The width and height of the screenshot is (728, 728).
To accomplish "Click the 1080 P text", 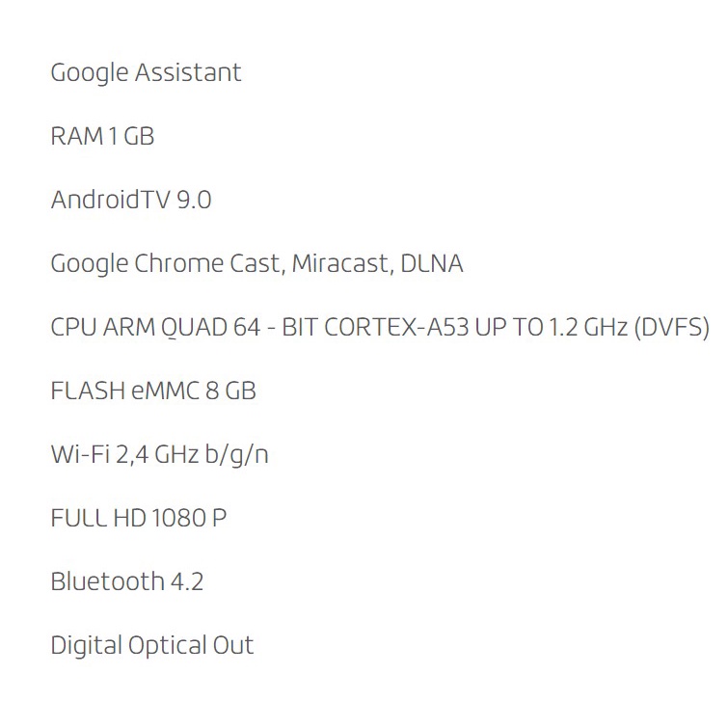I will click(189, 519).
